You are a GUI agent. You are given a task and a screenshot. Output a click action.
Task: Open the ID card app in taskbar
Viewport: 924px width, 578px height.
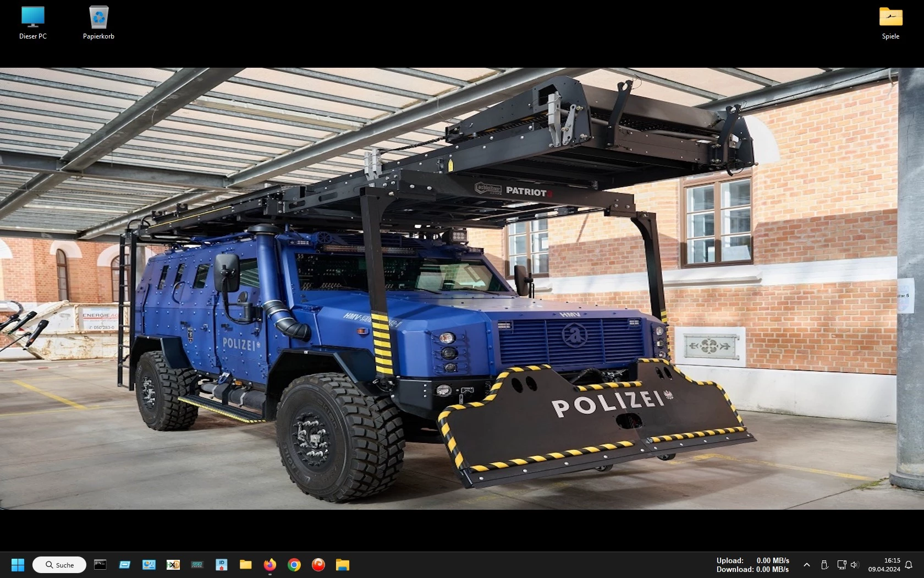click(222, 565)
